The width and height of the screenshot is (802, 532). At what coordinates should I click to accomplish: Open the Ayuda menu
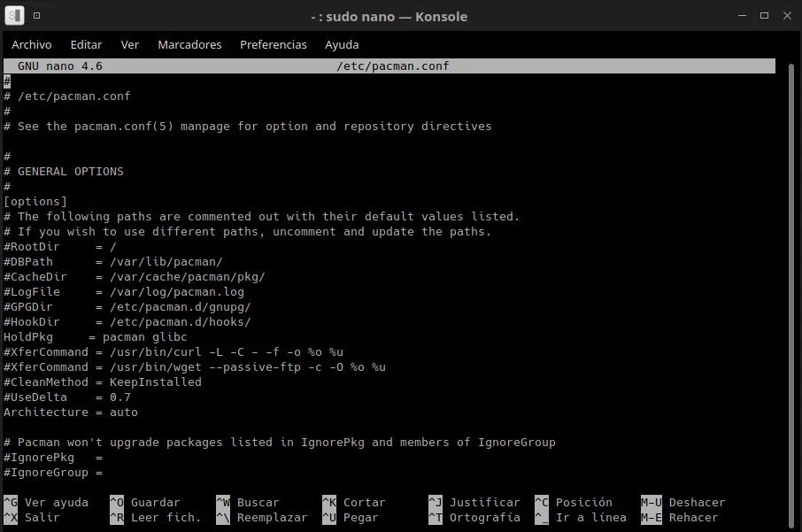point(342,44)
